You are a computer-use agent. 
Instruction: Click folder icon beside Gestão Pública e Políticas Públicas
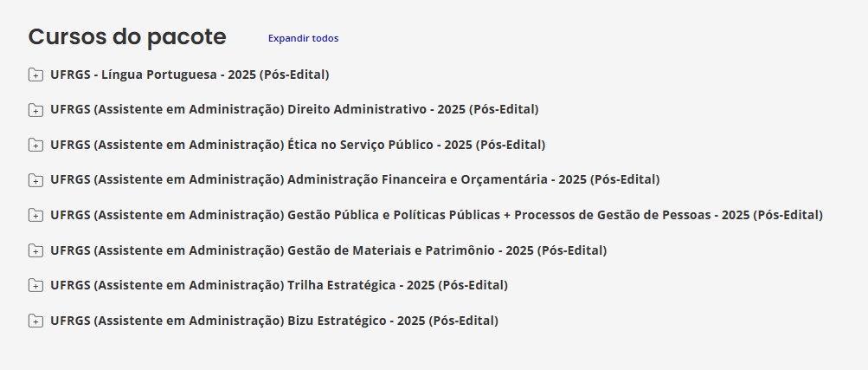coord(35,216)
